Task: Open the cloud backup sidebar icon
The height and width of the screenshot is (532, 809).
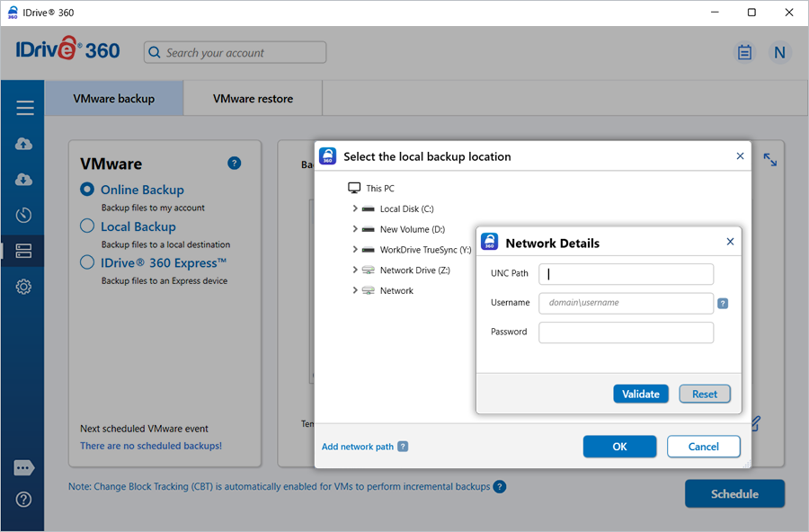Action: click(x=24, y=144)
